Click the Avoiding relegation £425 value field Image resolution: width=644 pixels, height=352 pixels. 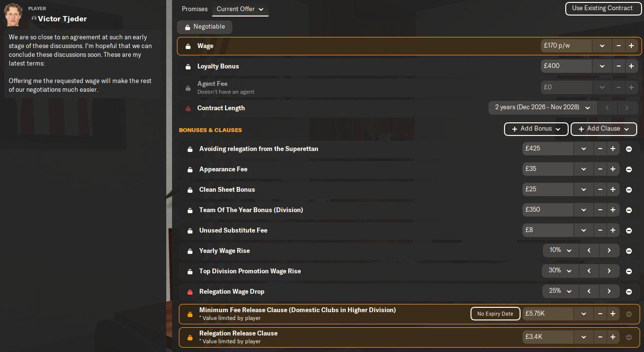tap(547, 149)
